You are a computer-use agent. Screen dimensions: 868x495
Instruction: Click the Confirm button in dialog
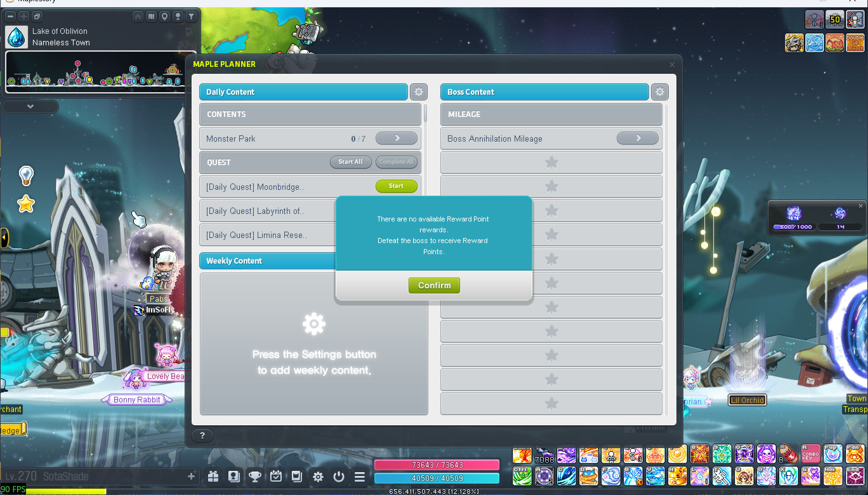point(434,285)
